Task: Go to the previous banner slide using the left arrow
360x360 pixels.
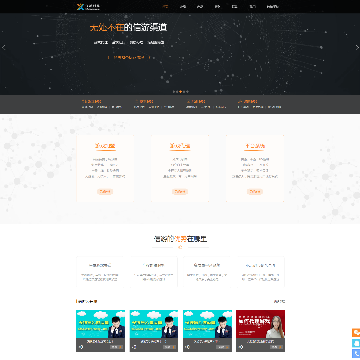Action: 4,48
